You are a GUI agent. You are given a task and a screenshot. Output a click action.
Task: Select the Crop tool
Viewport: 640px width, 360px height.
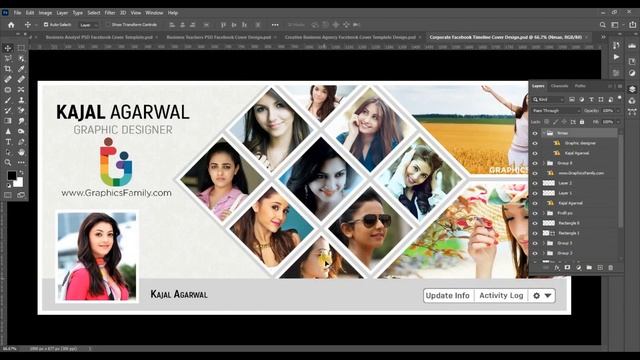click(8, 69)
